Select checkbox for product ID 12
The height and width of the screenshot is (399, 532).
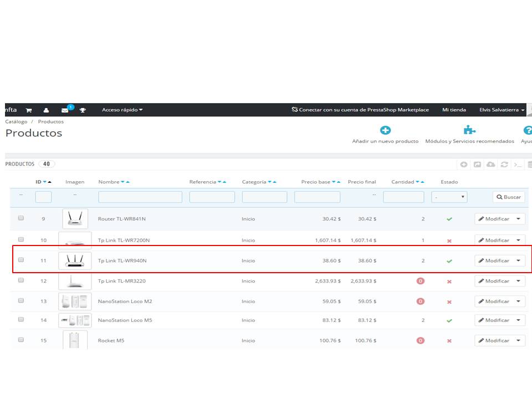[21, 280]
